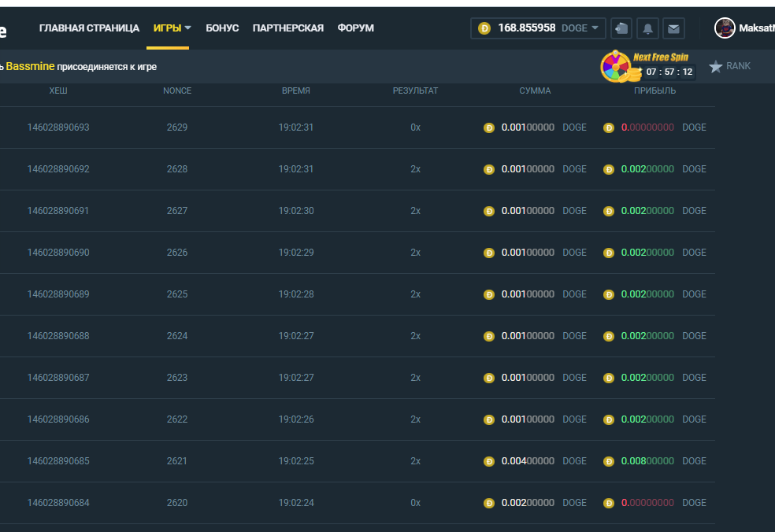This screenshot has width=775, height=532.
Task: Click the ПРИБЫЛЬ column header
Action: click(654, 91)
